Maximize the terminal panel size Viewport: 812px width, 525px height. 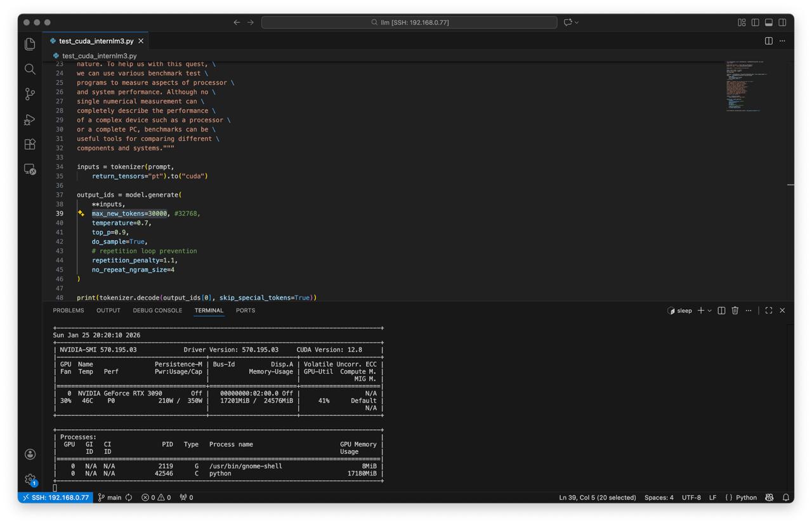point(768,310)
